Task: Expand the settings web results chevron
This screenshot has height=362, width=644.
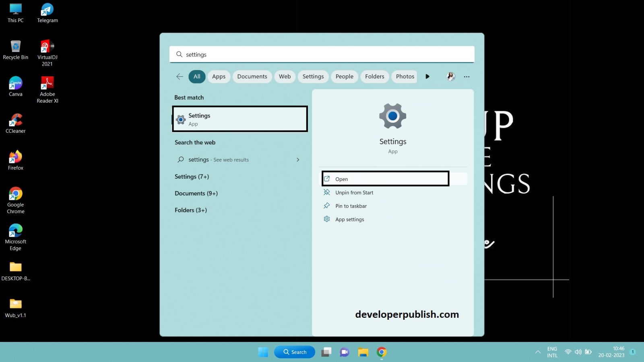Action: pos(298,160)
